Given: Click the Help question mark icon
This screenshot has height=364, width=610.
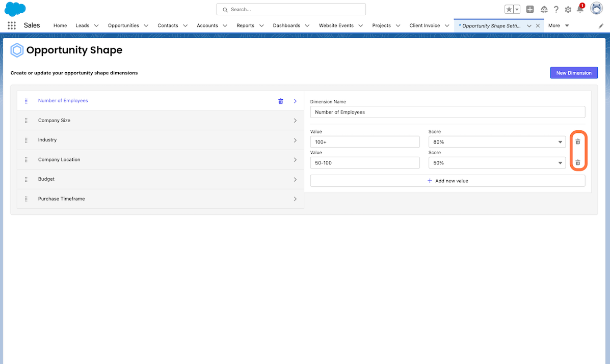Looking at the screenshot, I should (556, 9).
